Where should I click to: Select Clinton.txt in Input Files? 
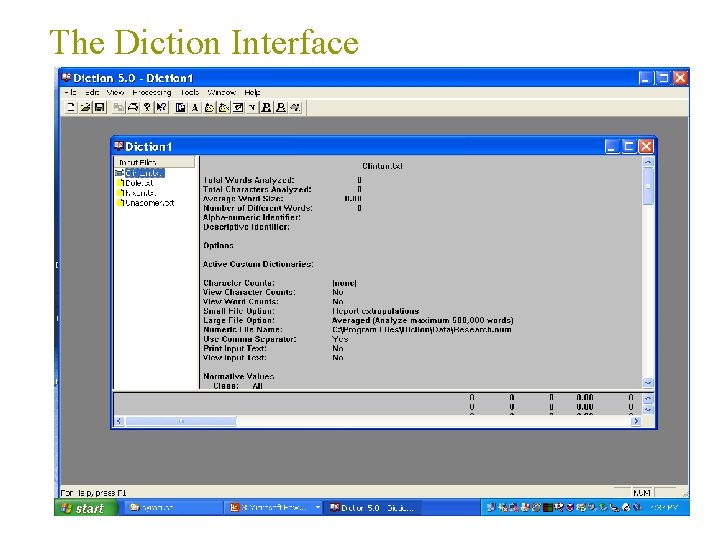[144, 173]
